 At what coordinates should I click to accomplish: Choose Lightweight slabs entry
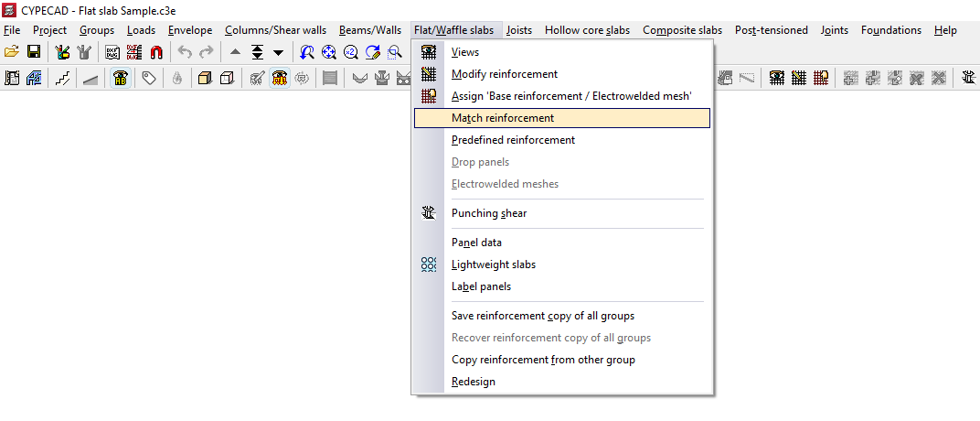[562, 264]
